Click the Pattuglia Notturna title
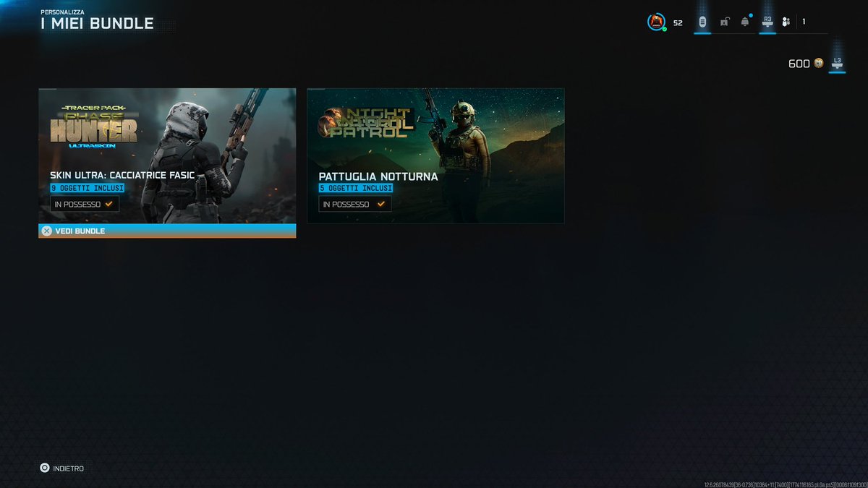This screenshot has width=868, height=488. click(x=378, y=176)
